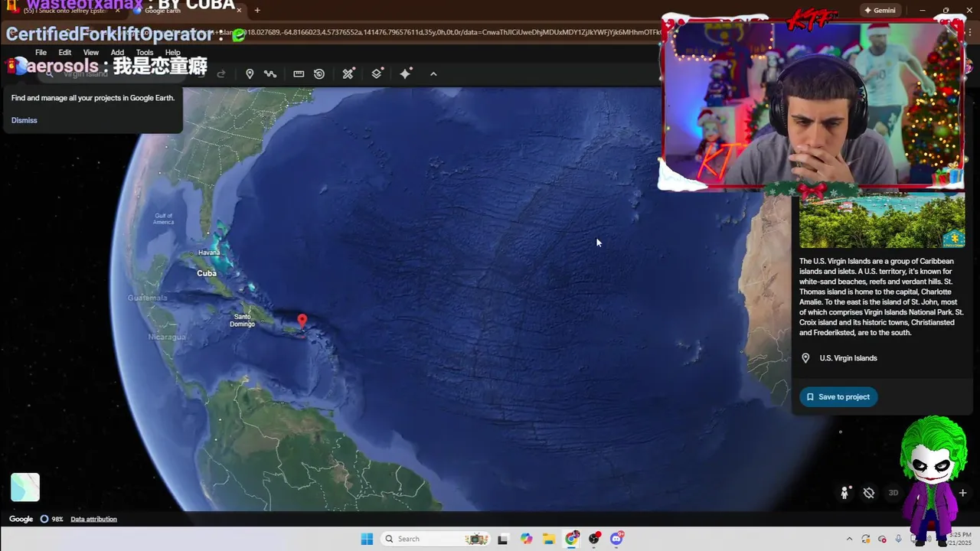Click the Add placemark pin icon
Viewport: 980px width, 551px height.
[x=250, y=73]
